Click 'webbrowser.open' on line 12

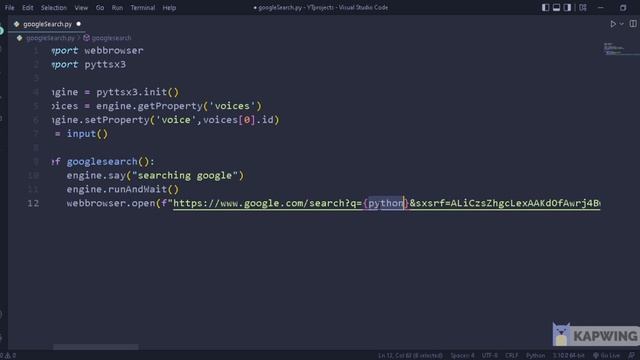111,203
